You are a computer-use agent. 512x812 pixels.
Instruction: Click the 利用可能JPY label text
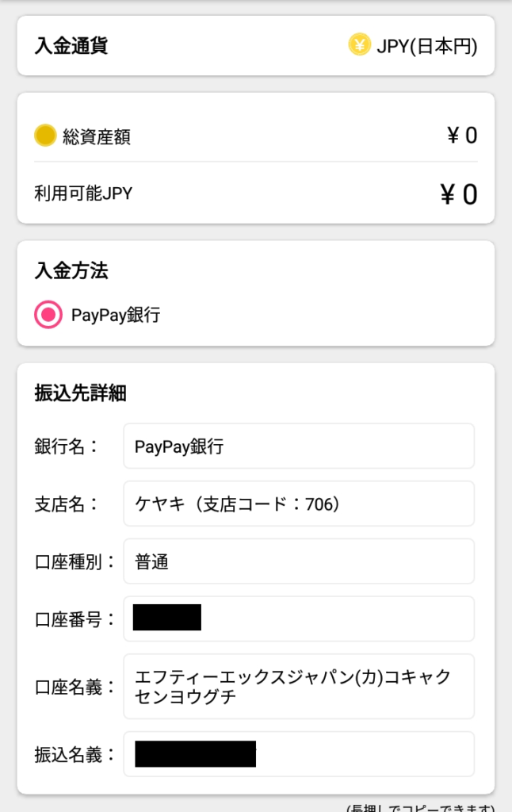click(83, 193)
